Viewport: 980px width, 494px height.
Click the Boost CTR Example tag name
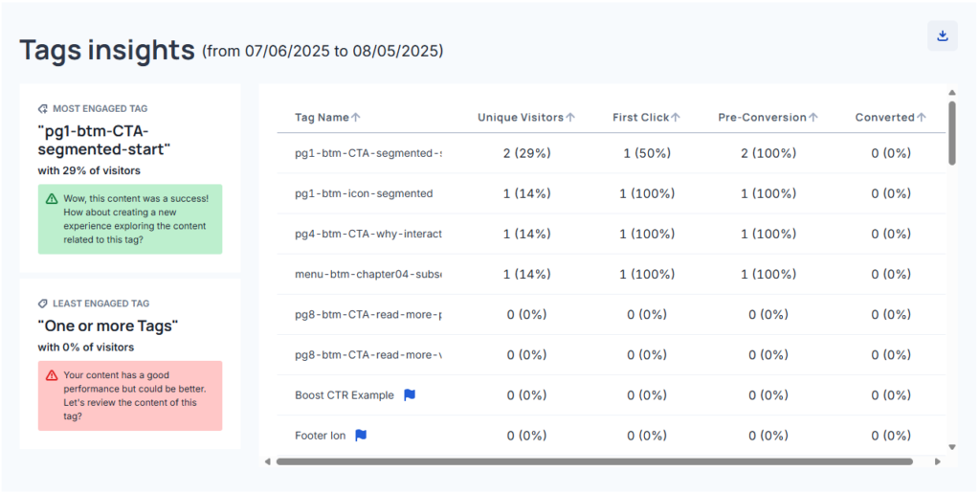click(344, 395)
